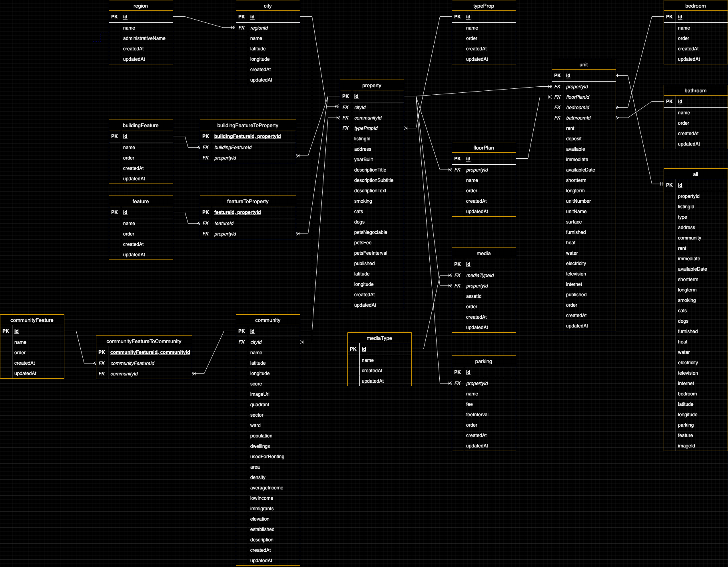Select the city table header

268,6
